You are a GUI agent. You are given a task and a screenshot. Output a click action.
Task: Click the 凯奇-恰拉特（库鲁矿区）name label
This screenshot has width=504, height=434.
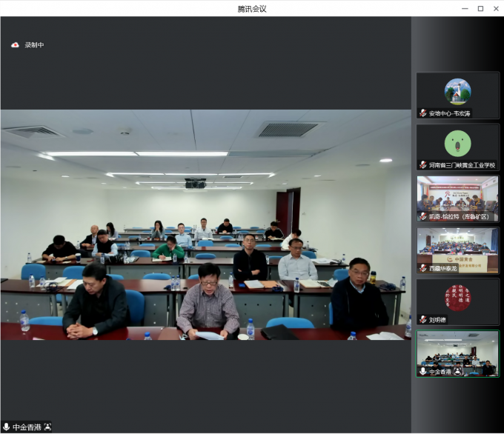tap(459, 217)
